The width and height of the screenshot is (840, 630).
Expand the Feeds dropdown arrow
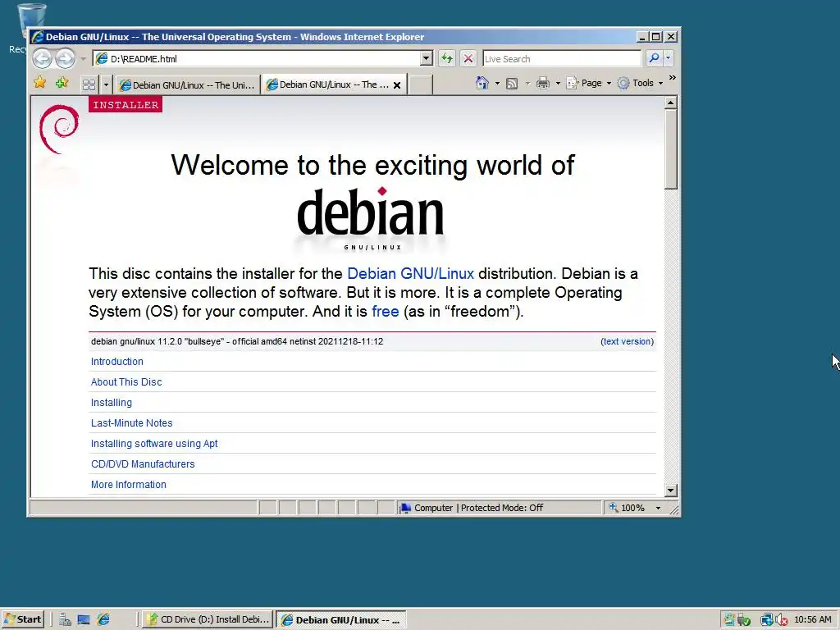(527, 83)
